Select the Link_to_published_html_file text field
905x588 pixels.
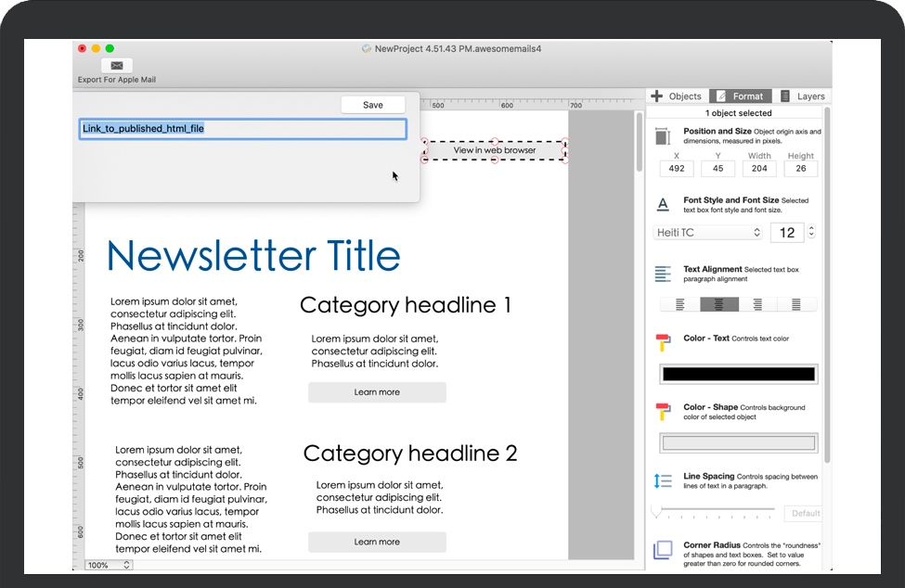[x=242, y=129]
